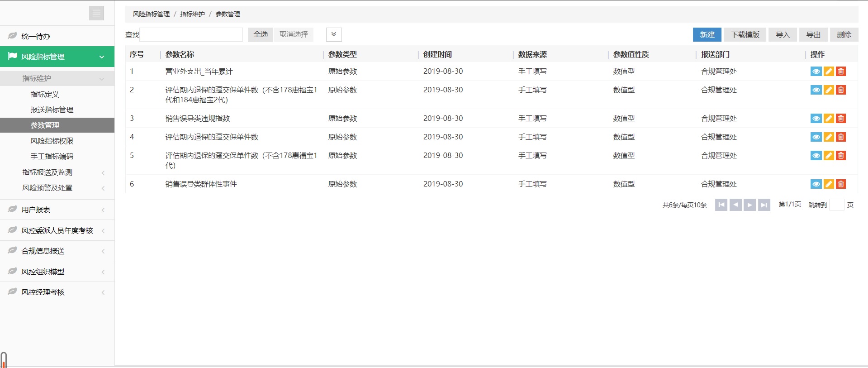Focus the 跳转到 page number field

pyautogui.click(x=837, y=205)
